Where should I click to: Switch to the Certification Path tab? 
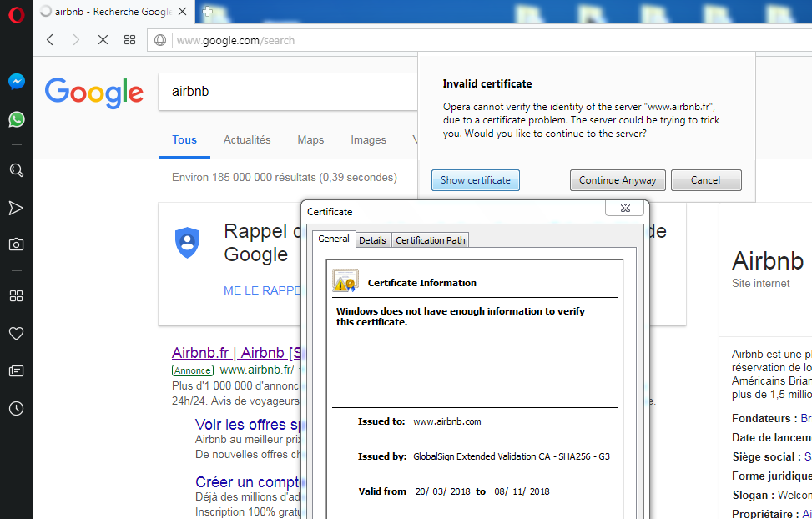point(431,240)
